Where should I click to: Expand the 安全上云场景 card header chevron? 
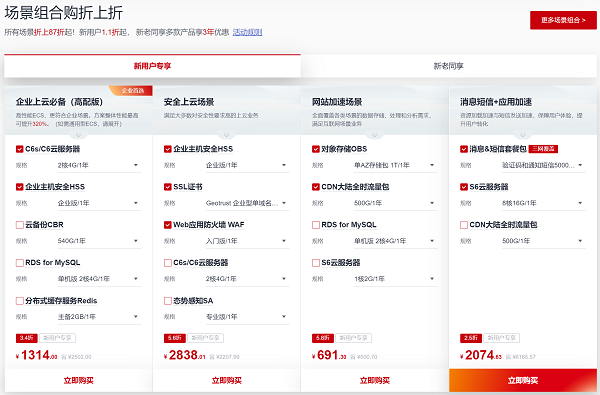click(x=227, y=135)
